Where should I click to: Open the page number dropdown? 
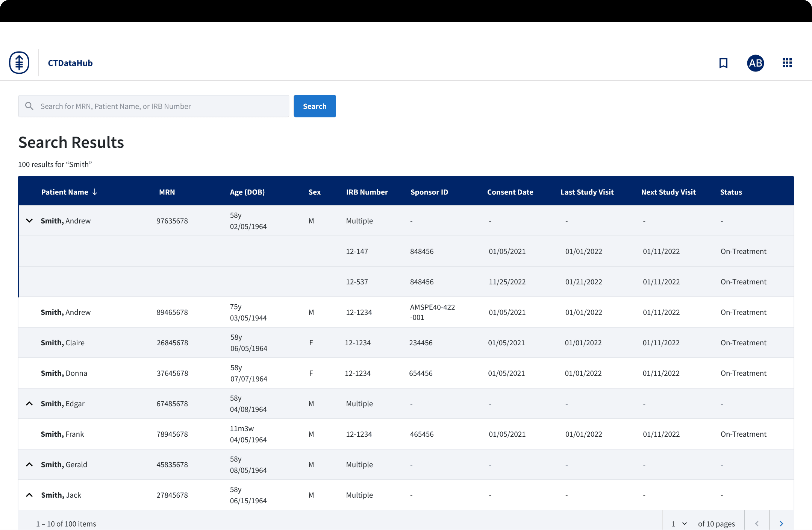679,523
